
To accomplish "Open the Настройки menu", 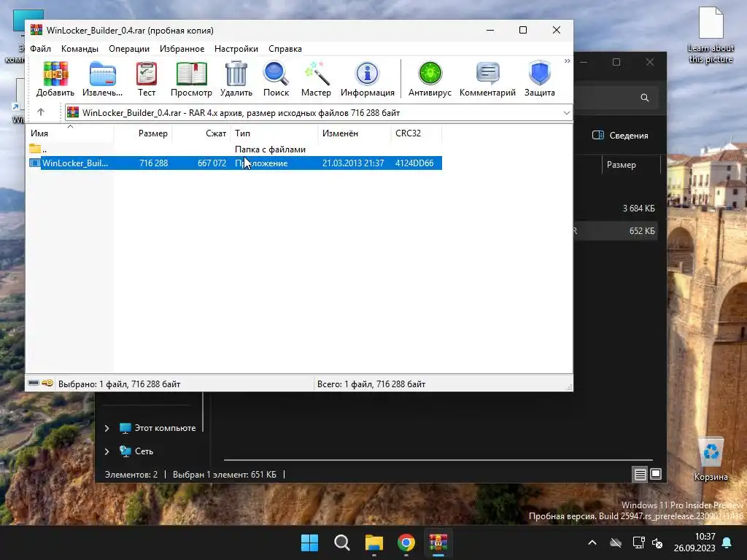I will click(236, 49).
